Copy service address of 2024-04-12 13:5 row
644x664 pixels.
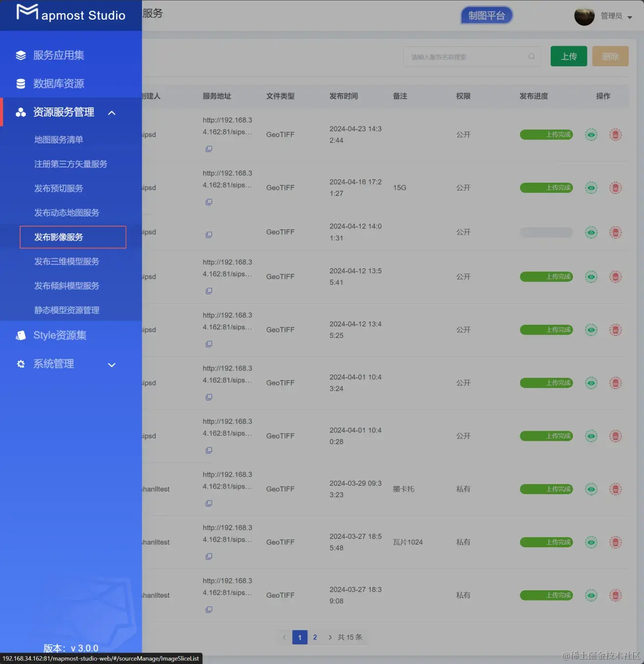click(x=209, y=291)
